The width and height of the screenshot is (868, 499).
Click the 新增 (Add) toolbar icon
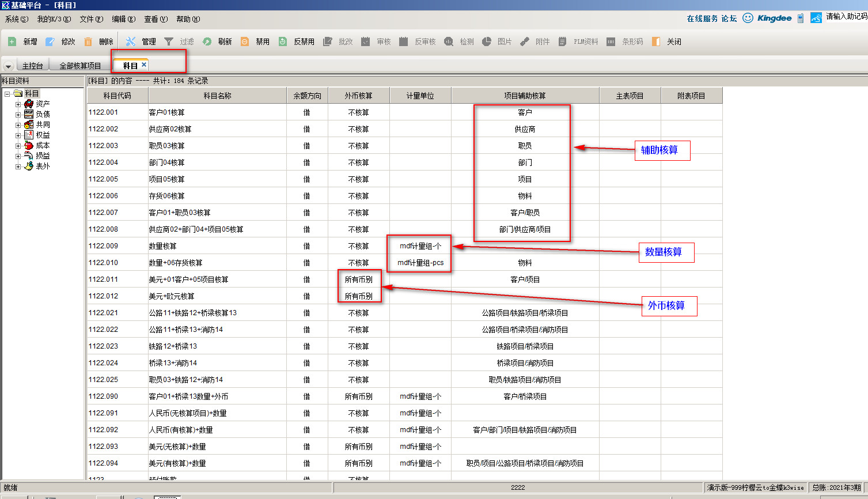tap(12, 41)
